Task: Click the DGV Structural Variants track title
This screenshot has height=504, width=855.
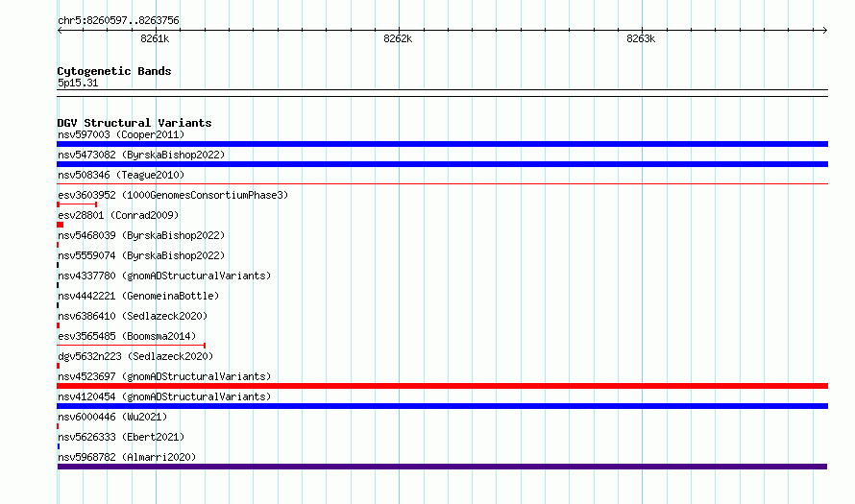Action: click(134, 123)
